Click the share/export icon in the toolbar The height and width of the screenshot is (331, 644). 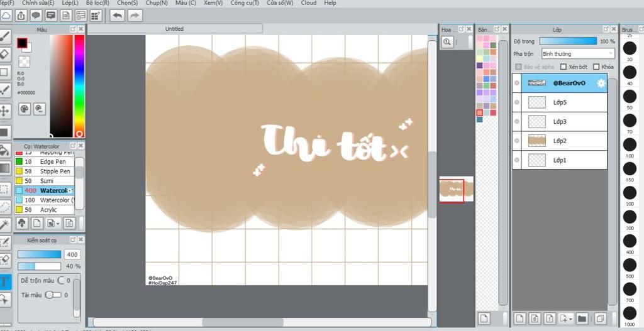pos(21,16)
